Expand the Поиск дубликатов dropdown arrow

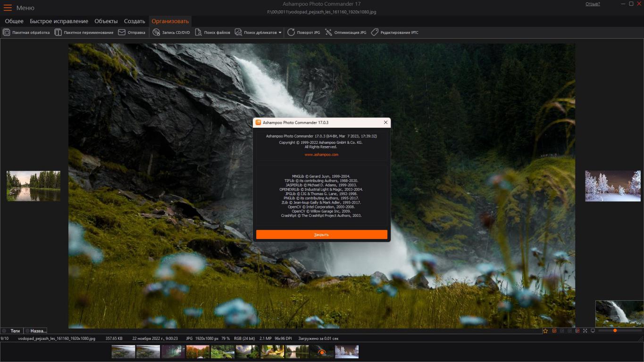[280, 33]
